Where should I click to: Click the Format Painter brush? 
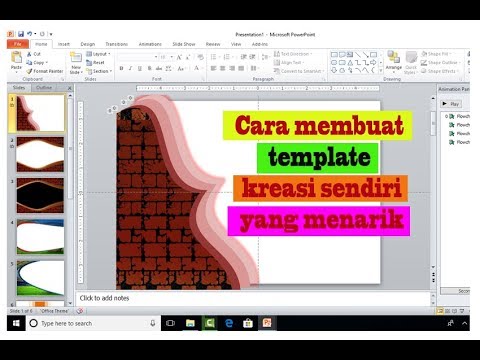point(29,71)
